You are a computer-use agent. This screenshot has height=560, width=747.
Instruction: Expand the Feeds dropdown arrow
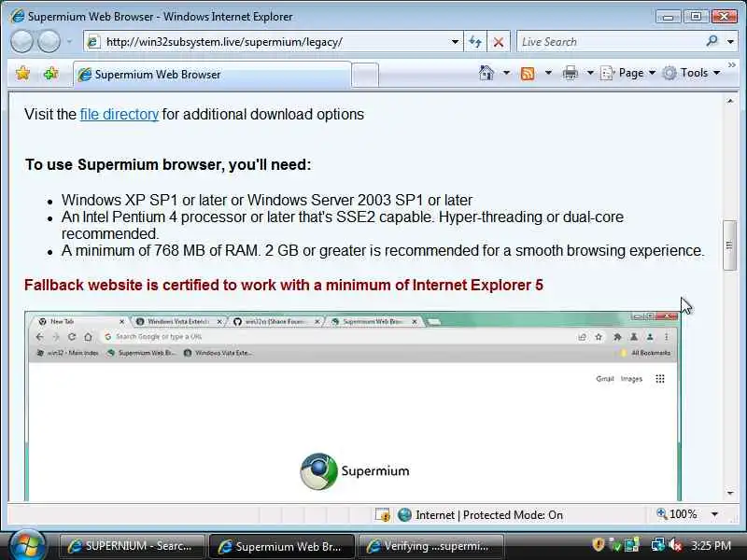coord(548,73)
